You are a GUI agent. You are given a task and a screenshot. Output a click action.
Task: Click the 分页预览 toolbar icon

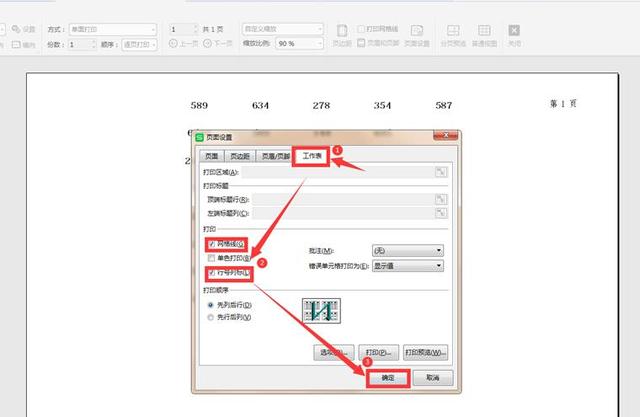pos(453,35)
